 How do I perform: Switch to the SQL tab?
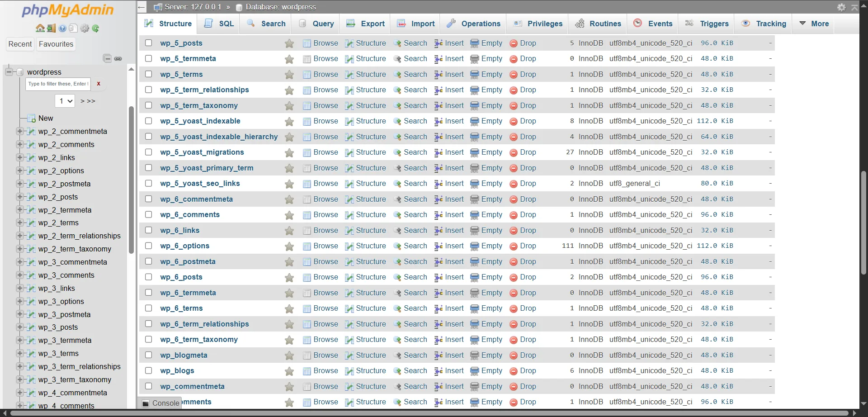(219, 24)
